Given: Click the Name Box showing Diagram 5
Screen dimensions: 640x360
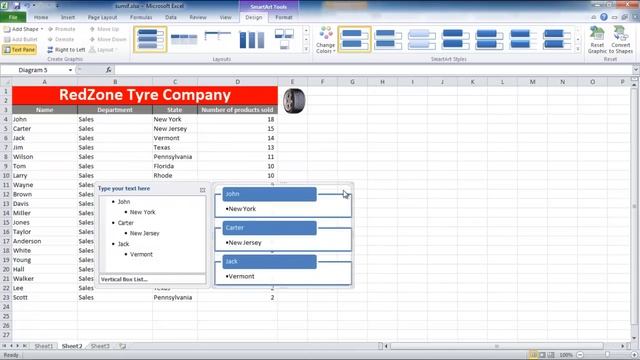Looking at the screenshot, I should tap(34, 70).
